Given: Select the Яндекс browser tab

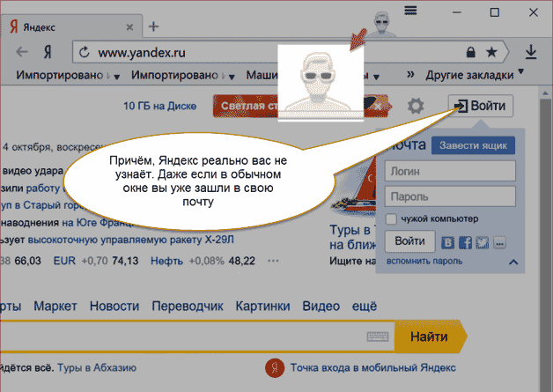Looking at the screenshot, I should pyautogui.click(x=72, y=26).
